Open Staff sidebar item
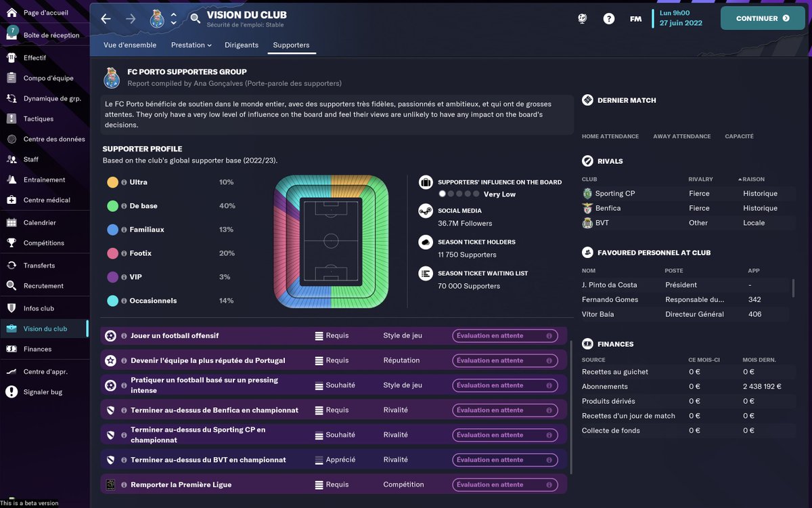The height and width of the screenshot is (508, 812). tap(45, 159)
